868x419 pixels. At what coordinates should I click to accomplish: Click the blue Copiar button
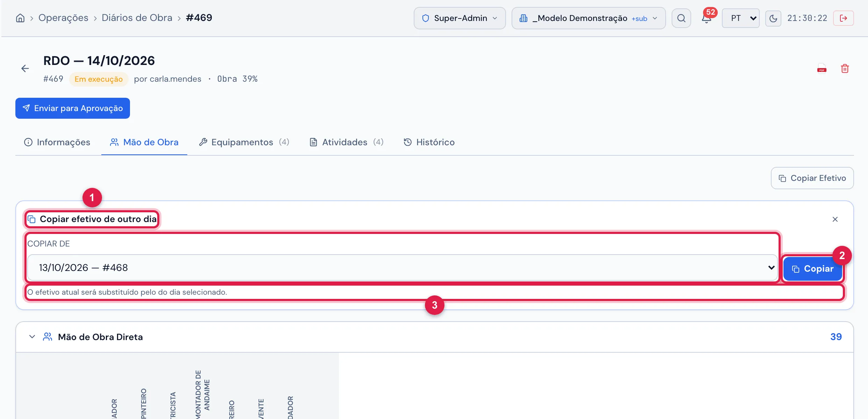(813, 269)
